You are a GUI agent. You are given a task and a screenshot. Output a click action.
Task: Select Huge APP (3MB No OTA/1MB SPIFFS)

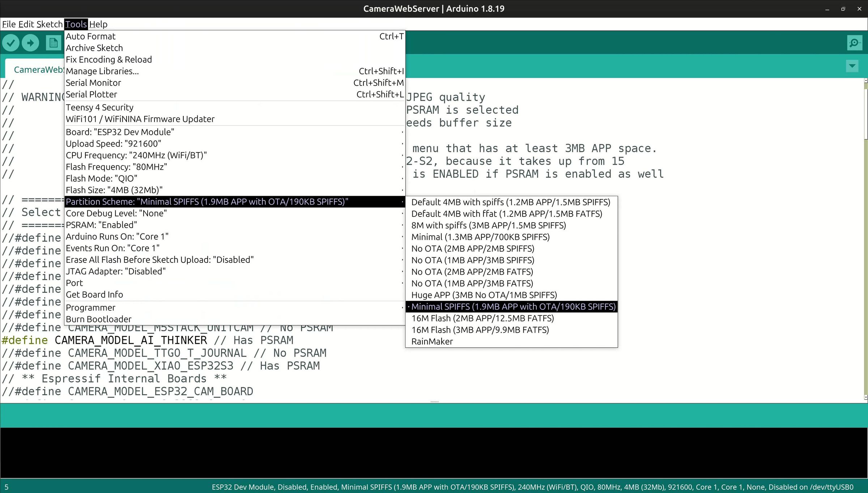[484, 295]
